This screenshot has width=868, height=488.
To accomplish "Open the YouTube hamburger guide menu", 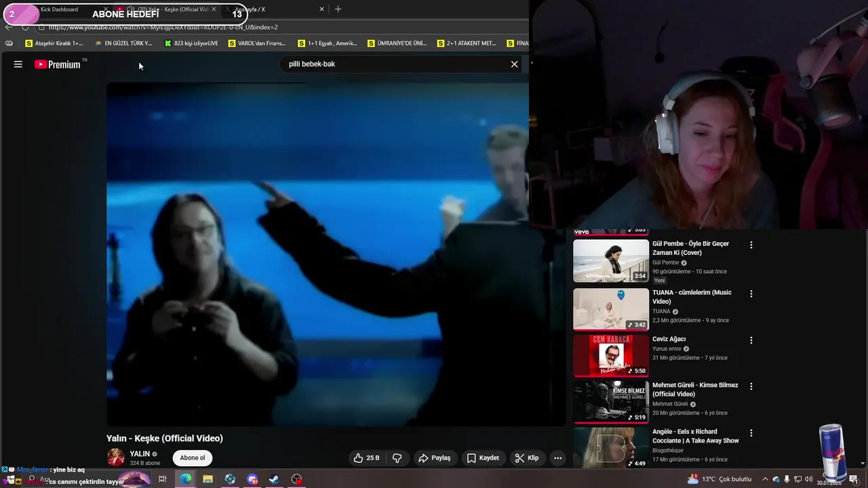I will pos(18,64).
